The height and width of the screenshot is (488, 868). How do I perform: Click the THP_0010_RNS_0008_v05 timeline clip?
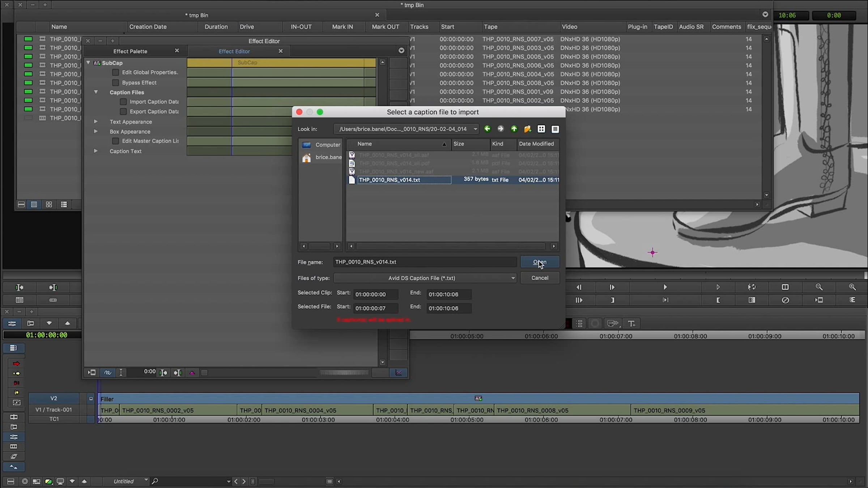click(562, 410)
